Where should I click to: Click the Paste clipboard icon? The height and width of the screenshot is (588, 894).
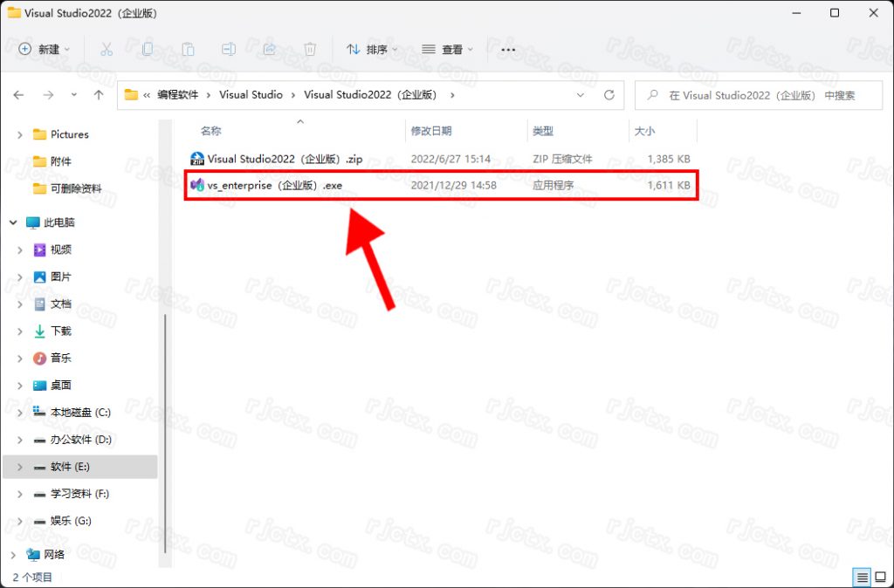[188, 50]
